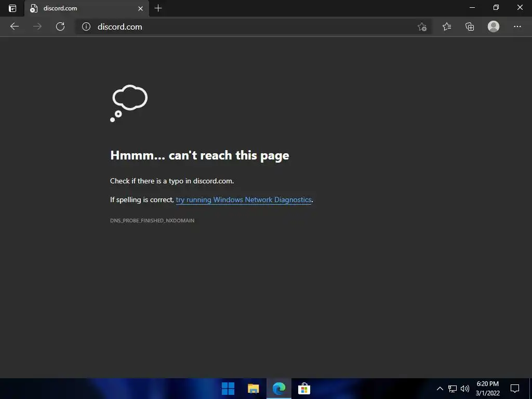Click the network status tray icon
532x399 pixels.
coord(453,389)
